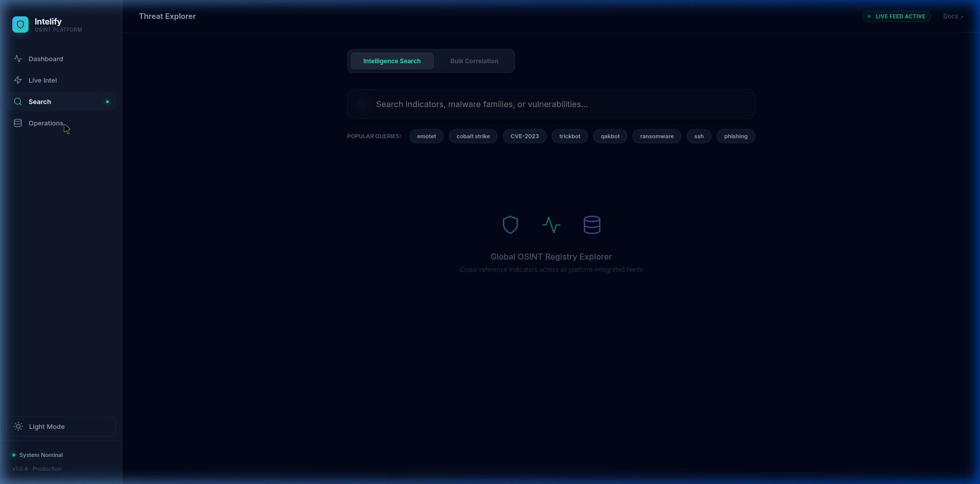Open the Docs link

pyautogui.click(x=951, y=16)
